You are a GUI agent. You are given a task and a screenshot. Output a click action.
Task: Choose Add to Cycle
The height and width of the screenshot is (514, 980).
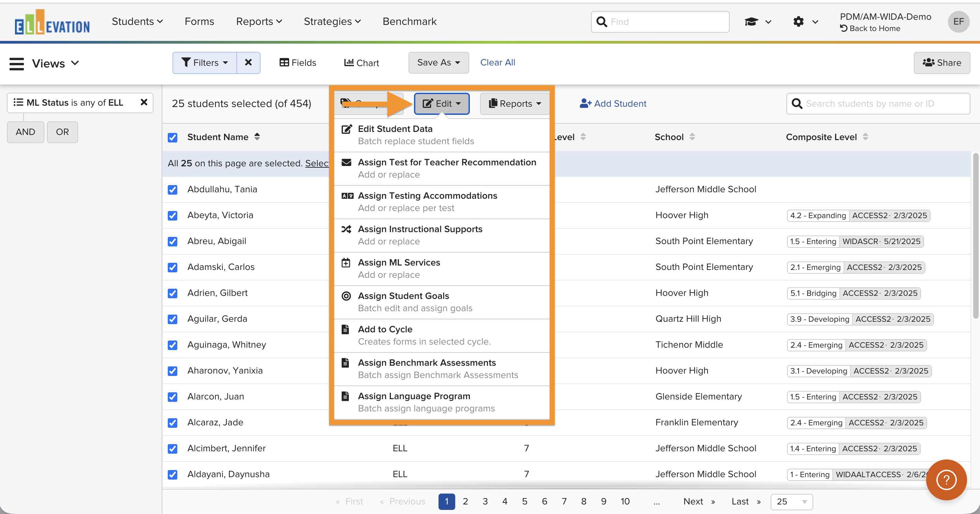pyautogui.click(x=442, y=336)
